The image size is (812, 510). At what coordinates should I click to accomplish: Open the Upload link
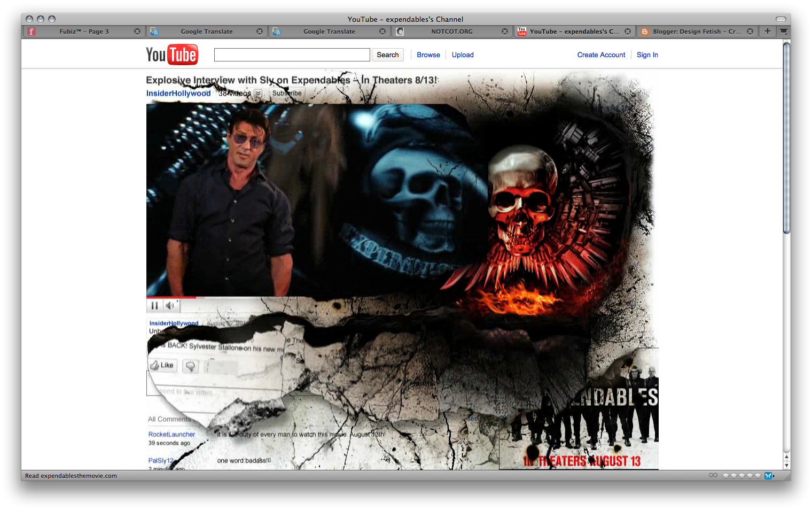[x=463, y=55]
